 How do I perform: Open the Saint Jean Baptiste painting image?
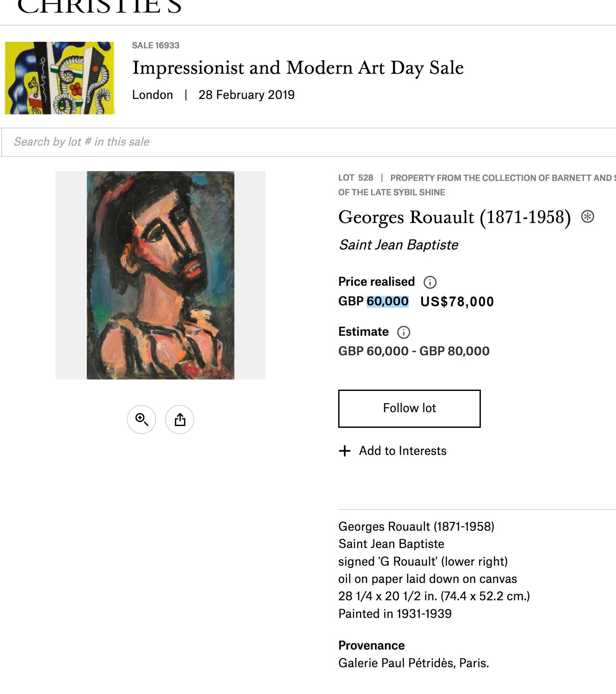click(161, 275)
